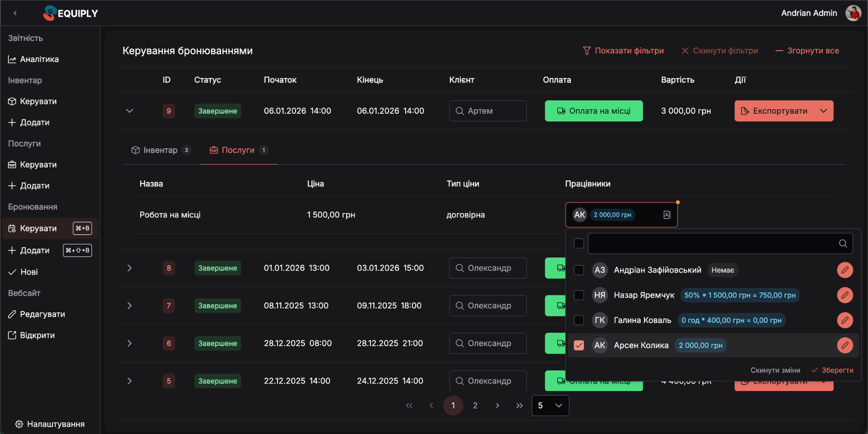Screen dimensions: 868x434
Task: Switch to the Інвентар tab
Action: tap(160, 150)
